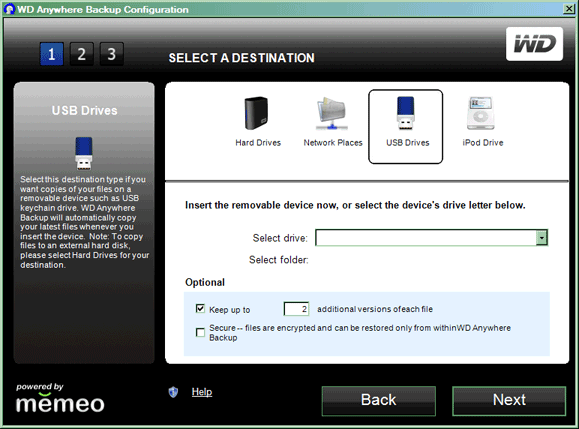Viewport: 579px width, 429px height.
Task: Click the USB stick image in left panel
Action: (84, 153)
